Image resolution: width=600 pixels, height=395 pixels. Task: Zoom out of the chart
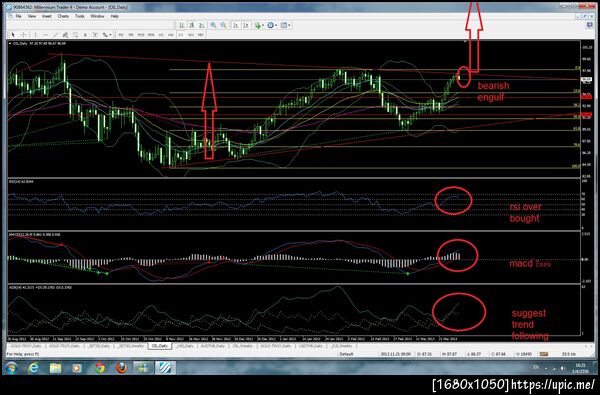223,25
